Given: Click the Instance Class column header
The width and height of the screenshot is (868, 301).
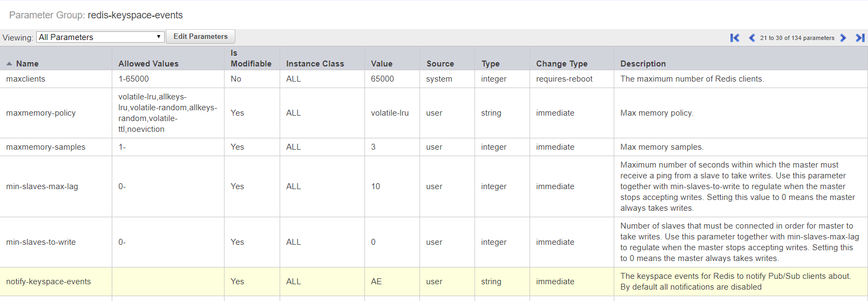Looking at the screenshot, I should (315, 64).
